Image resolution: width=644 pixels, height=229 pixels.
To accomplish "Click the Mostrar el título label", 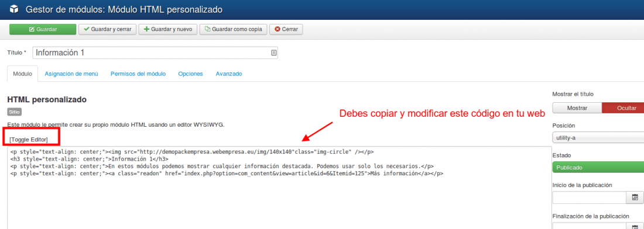I will pyautogui.click(x=573, y=94).
